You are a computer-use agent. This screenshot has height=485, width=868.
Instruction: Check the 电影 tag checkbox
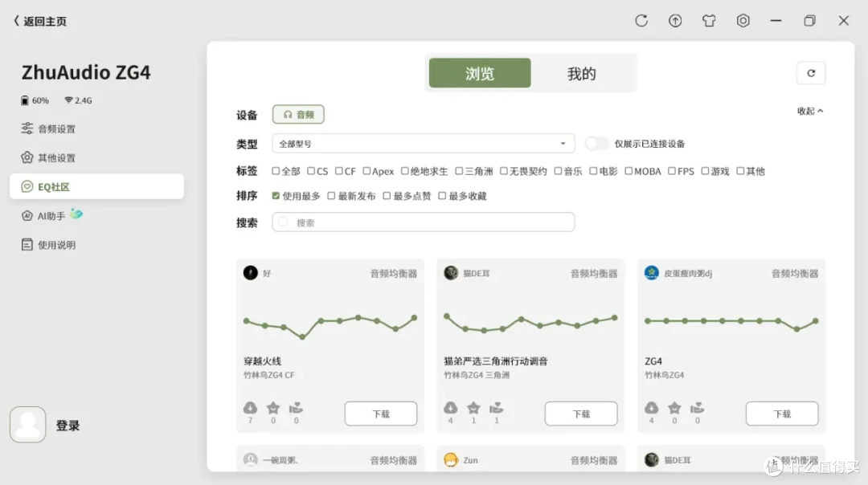(593, 172)
